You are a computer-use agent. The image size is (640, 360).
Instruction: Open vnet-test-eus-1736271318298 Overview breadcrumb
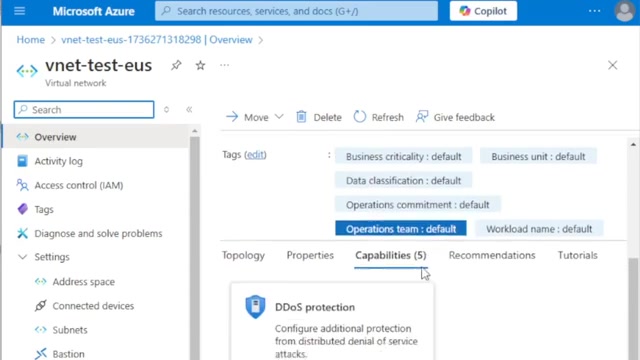coord(157,40)
